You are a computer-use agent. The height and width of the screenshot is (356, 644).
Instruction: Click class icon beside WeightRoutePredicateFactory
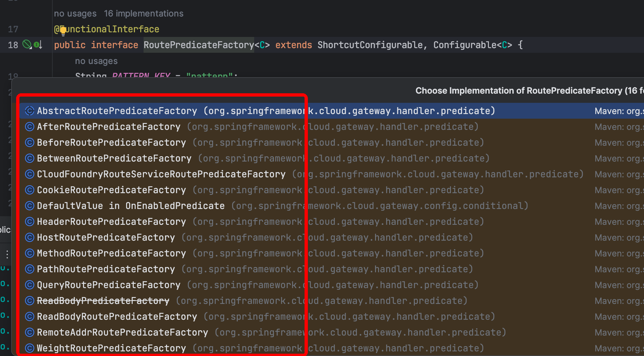point(30,348)
